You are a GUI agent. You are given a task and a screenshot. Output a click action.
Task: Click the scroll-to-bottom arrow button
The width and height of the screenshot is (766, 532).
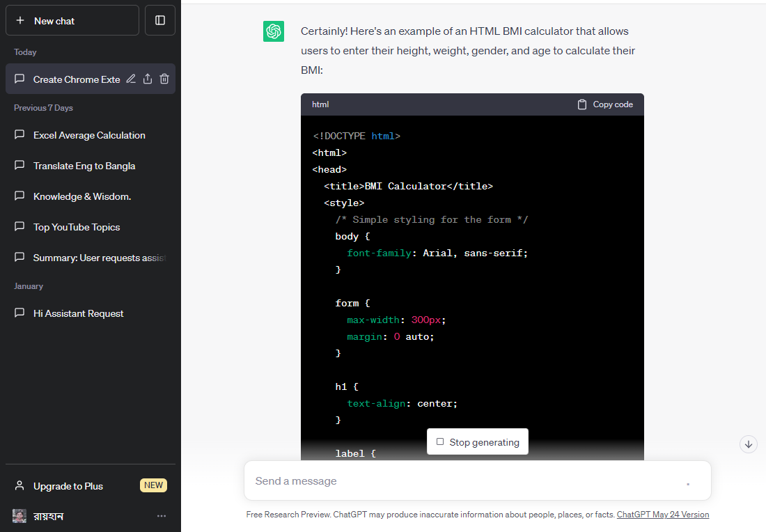pos(749,444)
